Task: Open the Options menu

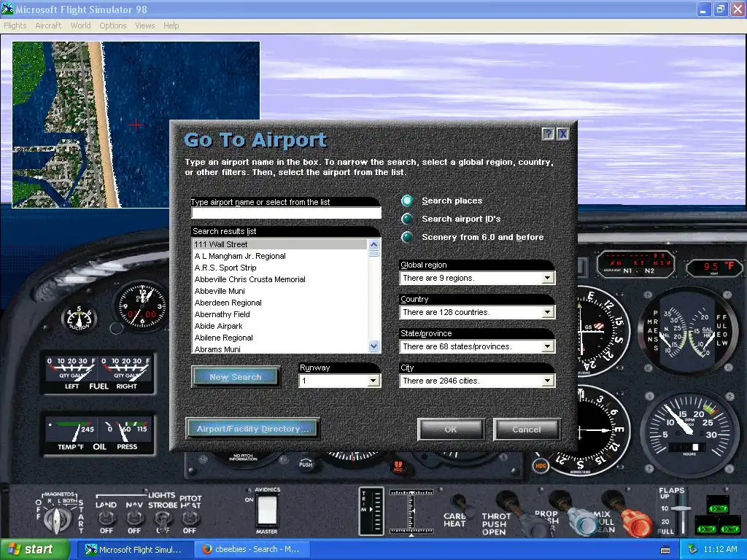Action: coord(113,26)
